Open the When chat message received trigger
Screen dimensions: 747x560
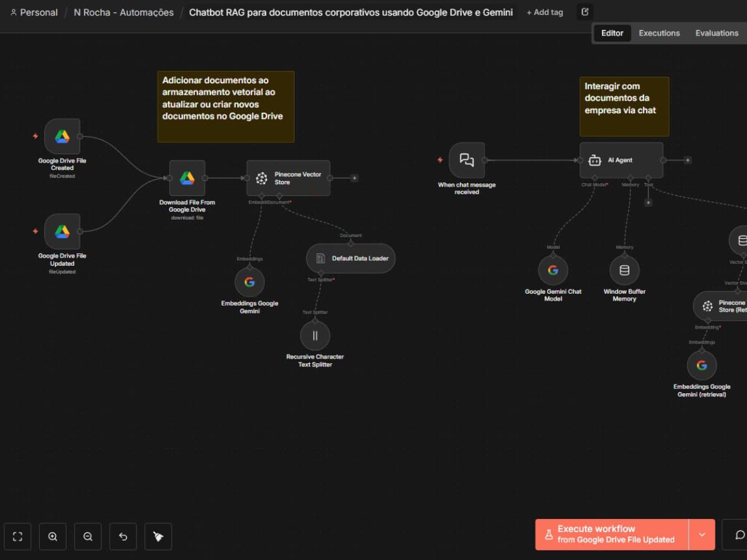466,160
